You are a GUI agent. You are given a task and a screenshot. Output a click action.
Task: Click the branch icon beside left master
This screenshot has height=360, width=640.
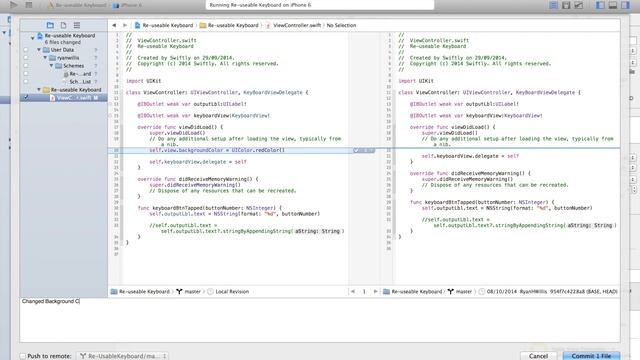click(179, 291)
